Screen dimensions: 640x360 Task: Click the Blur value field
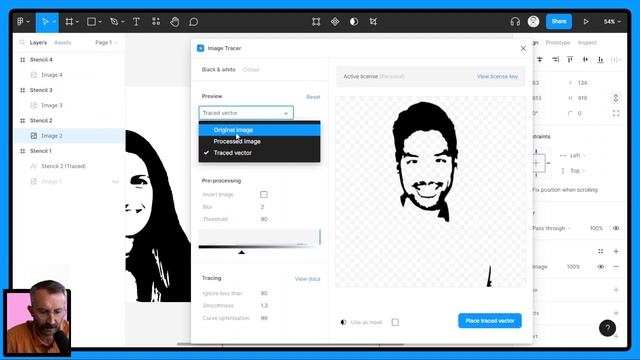(262, 207)
